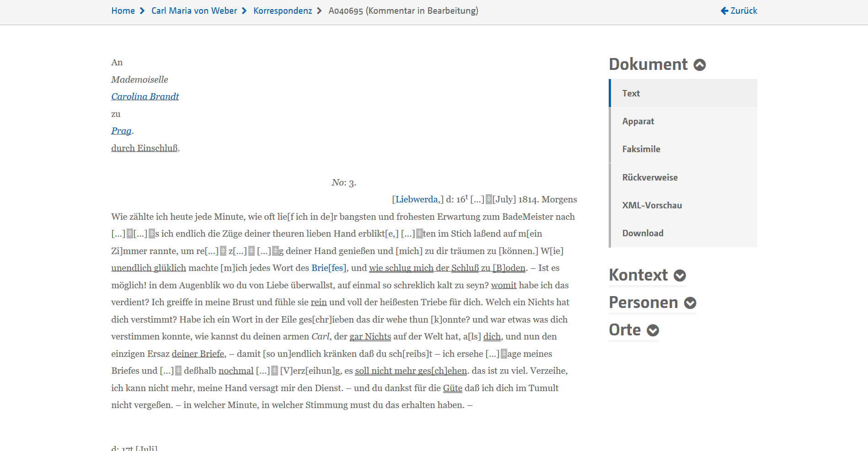Expand the Personen section

pyautogui.click(x=690, y=303)
